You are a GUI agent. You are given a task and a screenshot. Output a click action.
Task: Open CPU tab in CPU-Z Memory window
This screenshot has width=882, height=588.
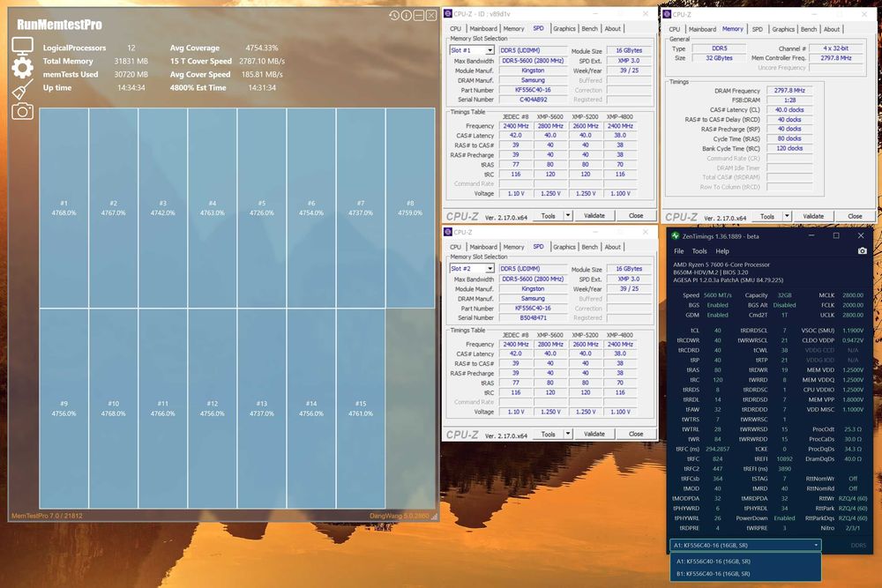(x=675, y=29)
